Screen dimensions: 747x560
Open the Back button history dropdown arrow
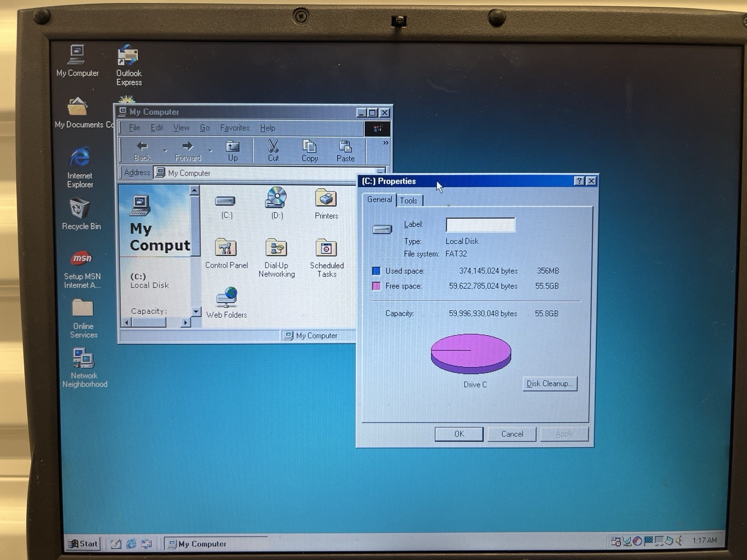pos(165,151)
